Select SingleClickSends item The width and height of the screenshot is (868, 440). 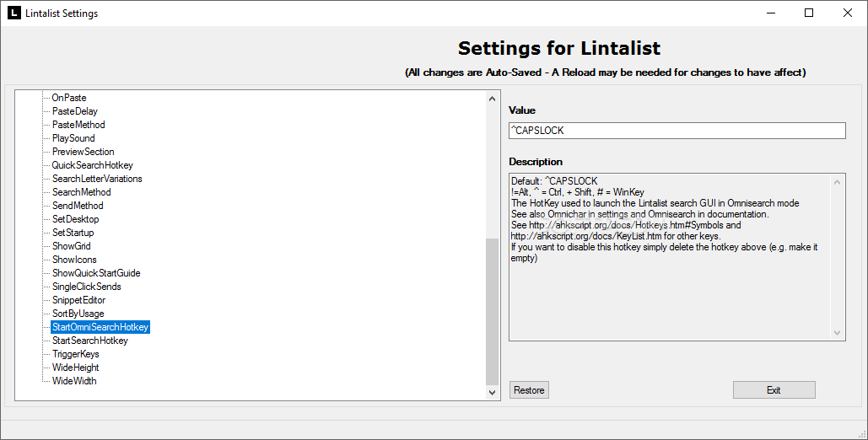(x=86, y=287)
